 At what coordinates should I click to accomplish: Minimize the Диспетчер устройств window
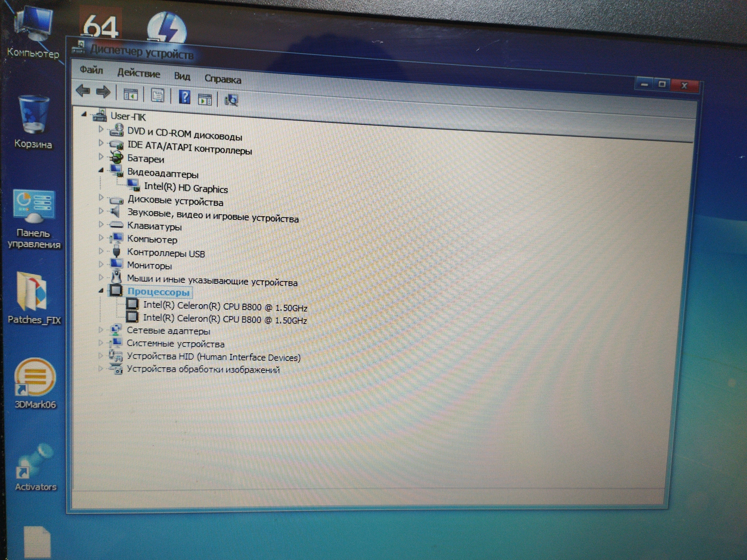click(644, 84)
